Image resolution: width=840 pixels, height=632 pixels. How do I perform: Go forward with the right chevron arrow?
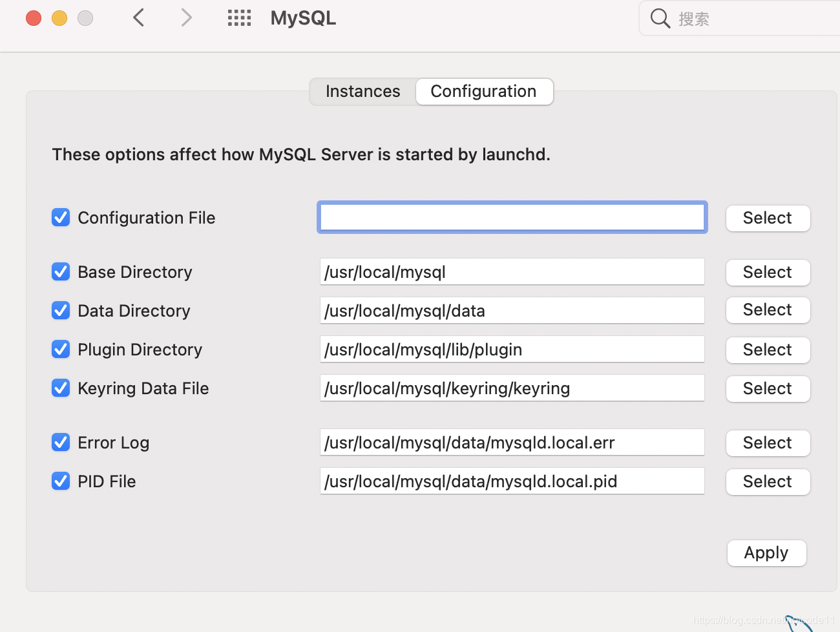pos(187,17)
